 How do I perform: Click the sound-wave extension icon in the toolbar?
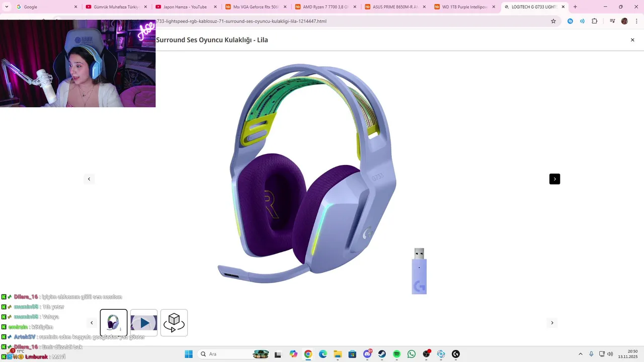tap(582, 21)
